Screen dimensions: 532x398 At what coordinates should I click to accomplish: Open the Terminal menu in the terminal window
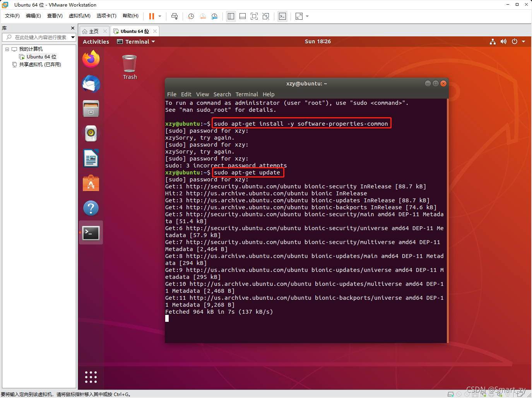[x=247, y=94]
